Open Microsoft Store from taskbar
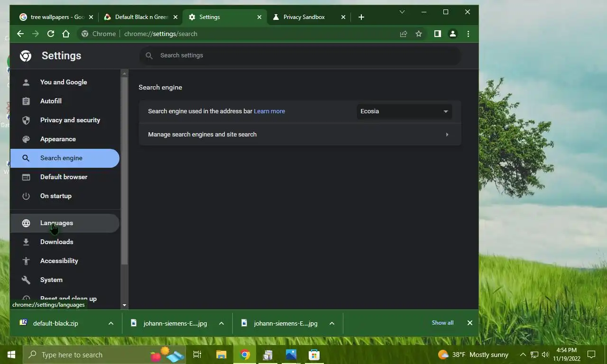The width and height of the screenshot is (607, 364). click(x=314, y=355)
